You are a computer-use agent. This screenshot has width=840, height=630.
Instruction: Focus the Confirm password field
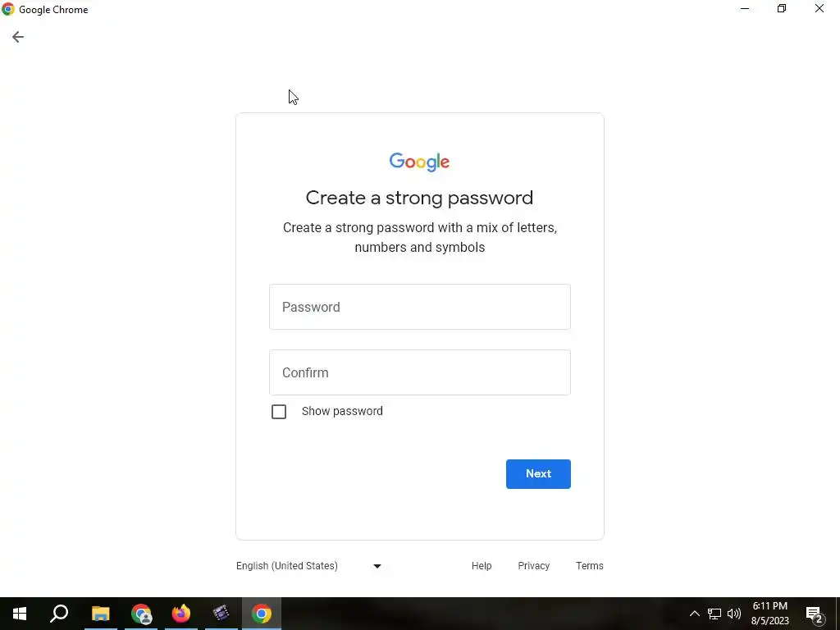coord(419,372)
